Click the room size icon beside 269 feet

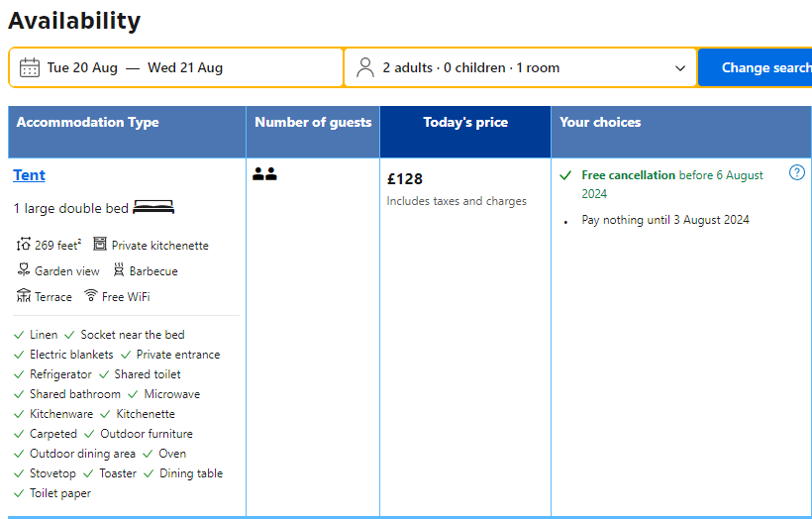[x=24, y=244]
